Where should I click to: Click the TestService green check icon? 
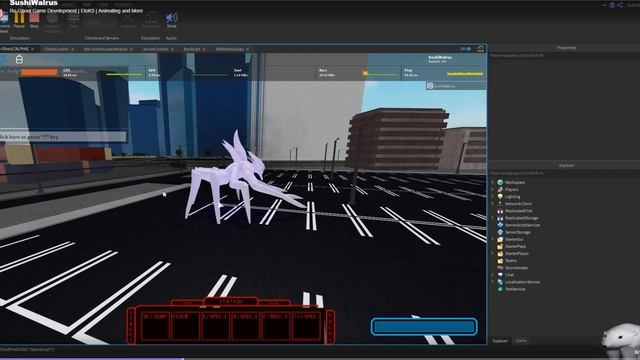pyautogui.click(x=500, y=289)
